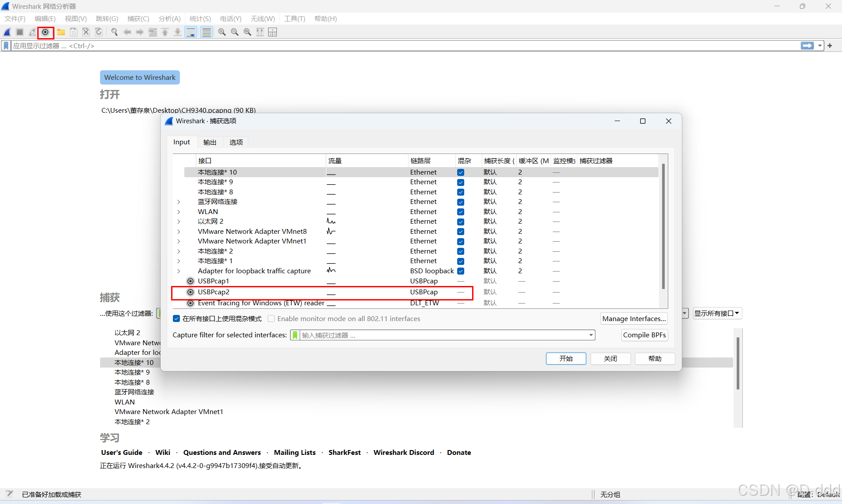Open the 统计(S) menu
Viewport: 842px width, 504px height.
coord(200,18)
